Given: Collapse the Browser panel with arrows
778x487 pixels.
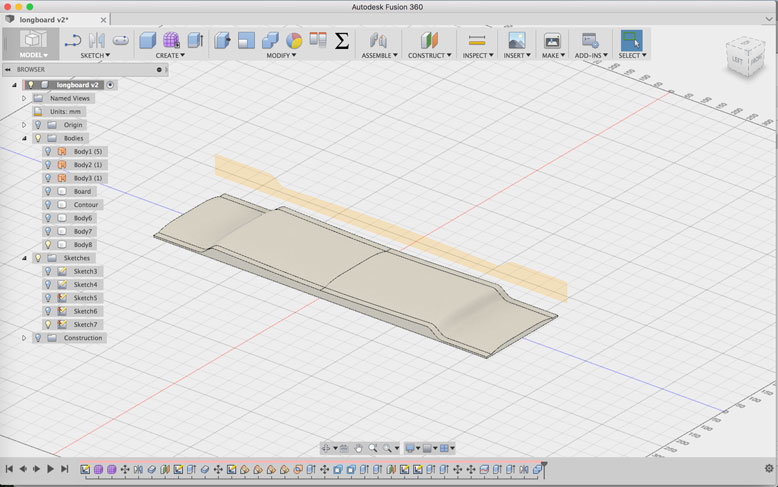Looking at the screenshot, I should [x=8, y=69].
